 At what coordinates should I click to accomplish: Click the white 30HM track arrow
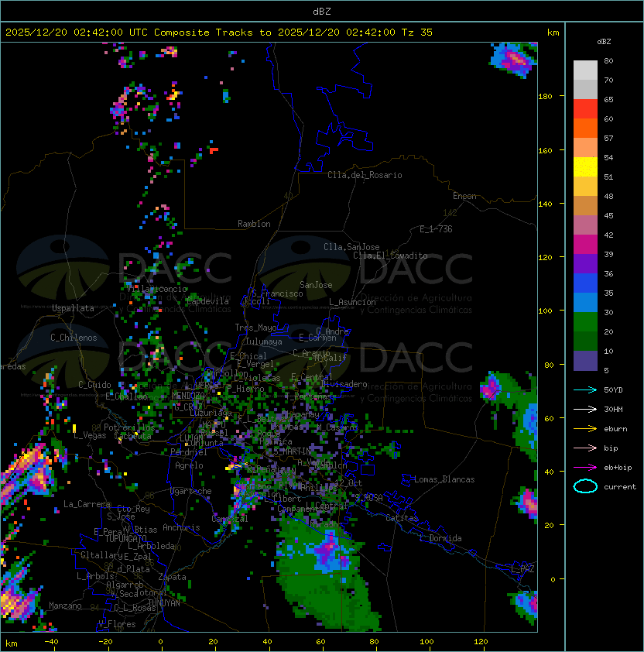585,410
